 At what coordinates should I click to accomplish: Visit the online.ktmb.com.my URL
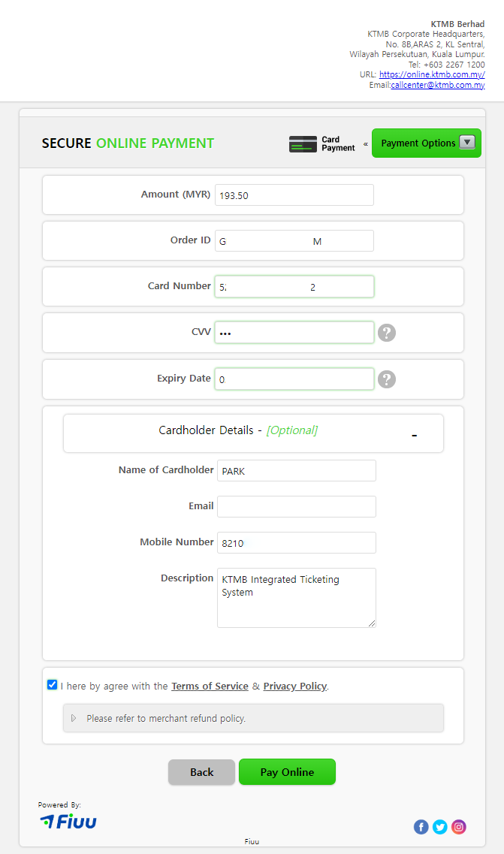432,74
